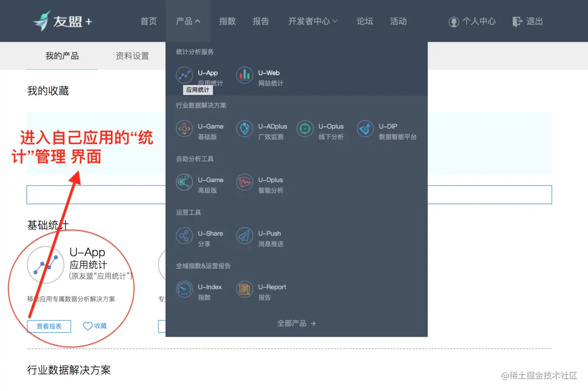Click the 我的收藏 heading
Screen dimensions: 588x391
[48, 91]
